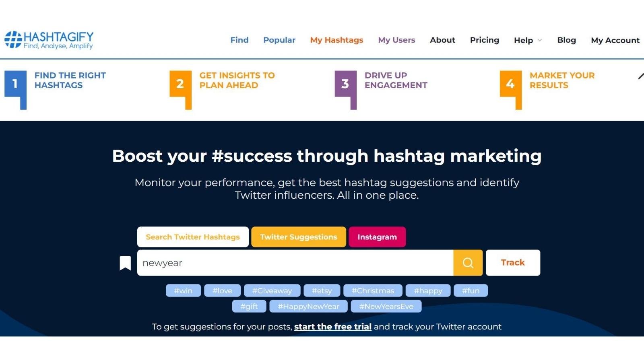Click the newyear search input field

(295, 263)
